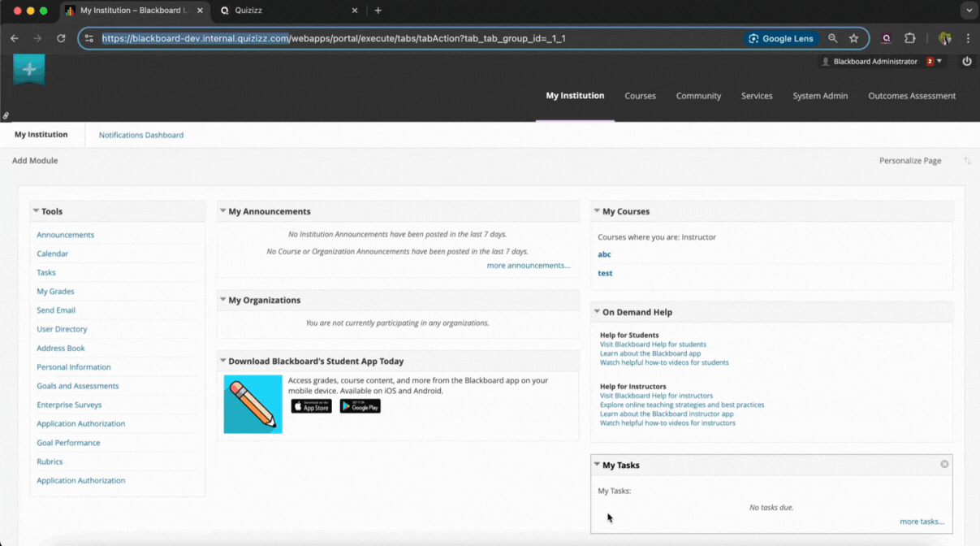Close the Quizizz browser tab
Viewport: 980px width, 546px height.
pyautogui.click(x=354, y=11)
